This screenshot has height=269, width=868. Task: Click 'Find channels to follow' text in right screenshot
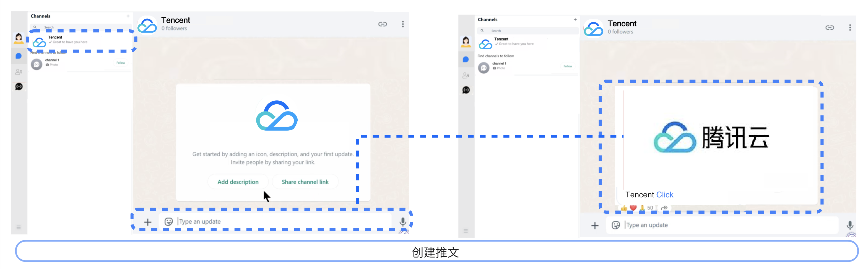click(x=495, y=56)
